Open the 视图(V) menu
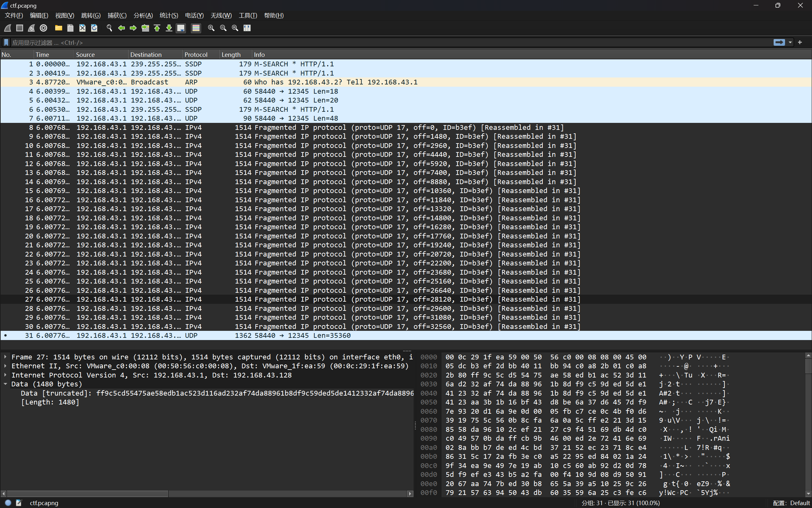Viewport: 812px width, 508px height. [64, 16]
